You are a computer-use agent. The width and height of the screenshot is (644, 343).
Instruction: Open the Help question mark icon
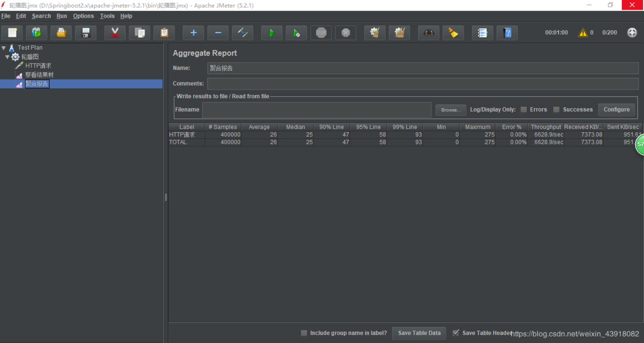coord(507,33)
